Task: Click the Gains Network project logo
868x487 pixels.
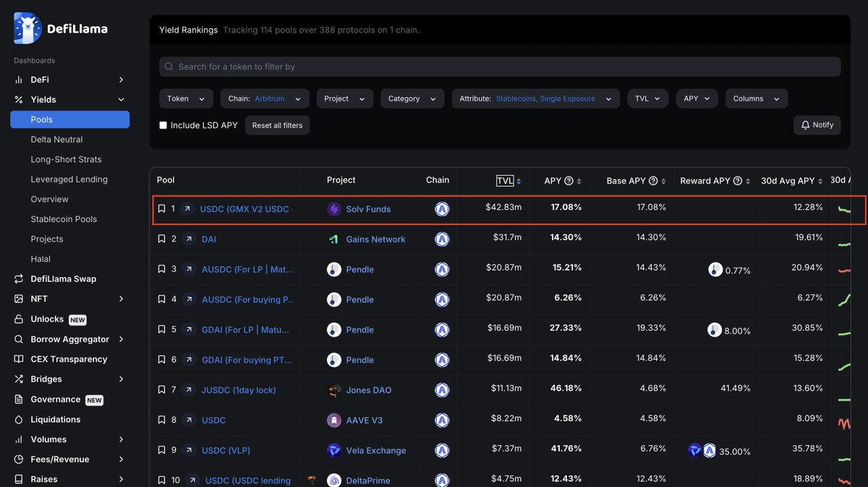Action: click(x=333, y=239)
